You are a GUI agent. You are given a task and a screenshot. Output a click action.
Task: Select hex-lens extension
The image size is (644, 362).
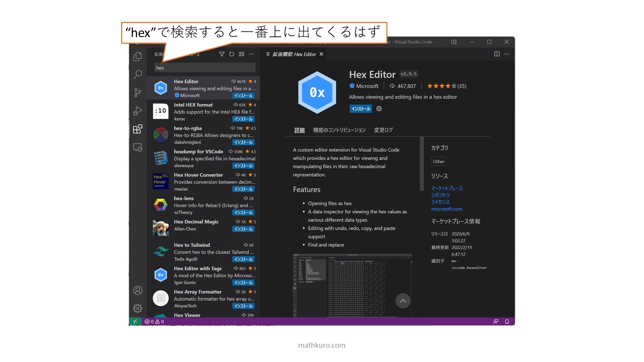click(203, 205)
